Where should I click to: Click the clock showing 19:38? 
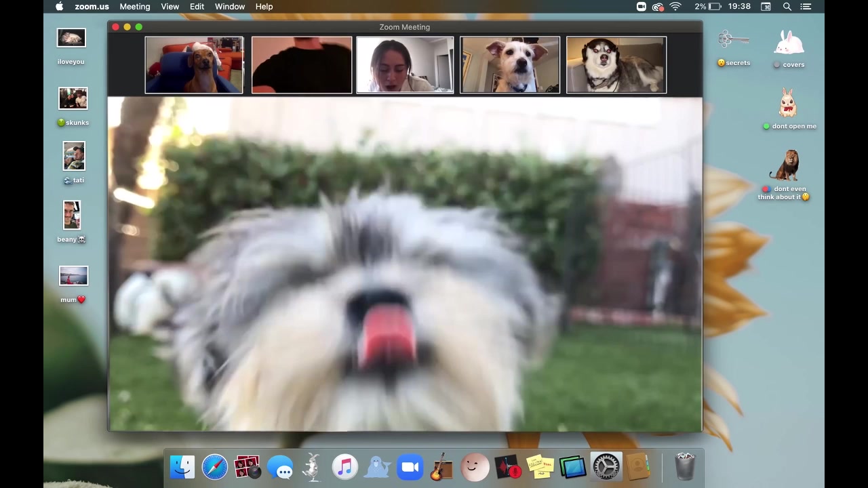[x=739, y=7]
